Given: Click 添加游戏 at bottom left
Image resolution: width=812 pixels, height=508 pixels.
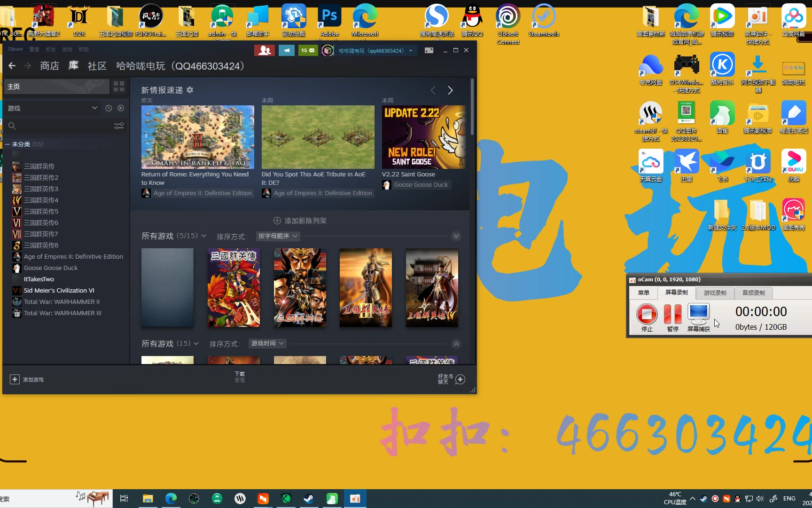Looking at the screenshot, I should pos(27,380).
